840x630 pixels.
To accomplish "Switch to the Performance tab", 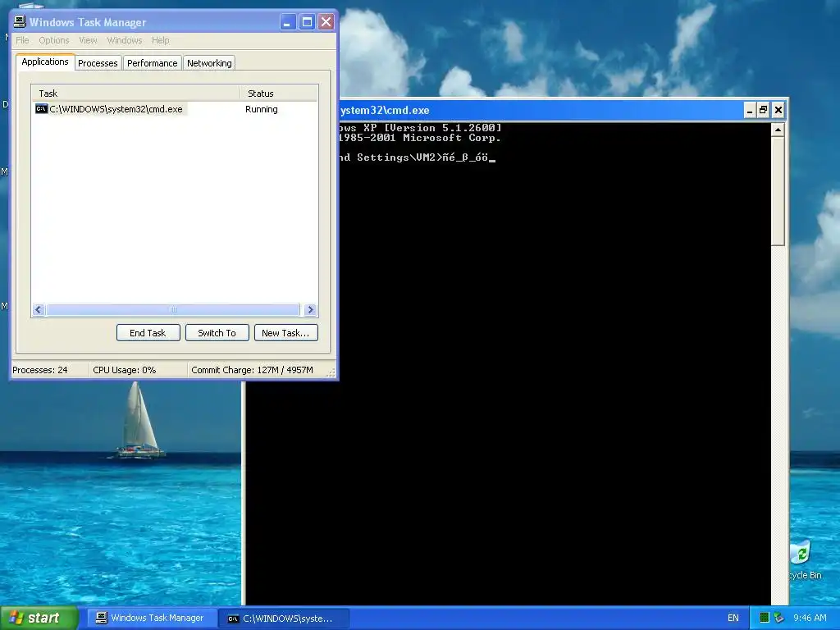I will (152, 63).
